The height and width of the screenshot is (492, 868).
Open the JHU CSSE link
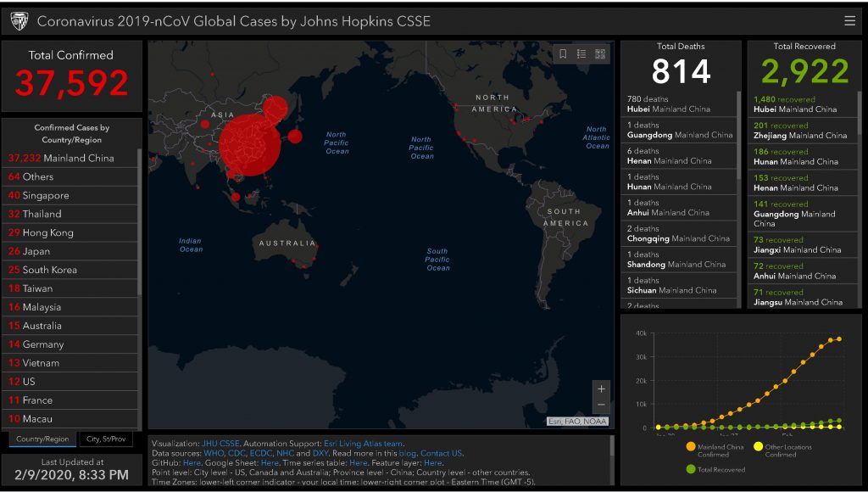click(221, 444)
